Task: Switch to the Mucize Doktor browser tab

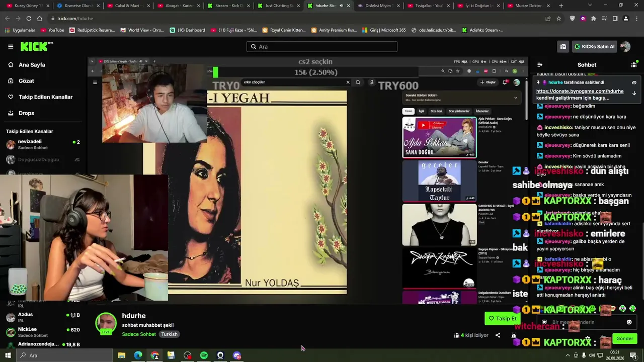Action: [x=529, y=6]
